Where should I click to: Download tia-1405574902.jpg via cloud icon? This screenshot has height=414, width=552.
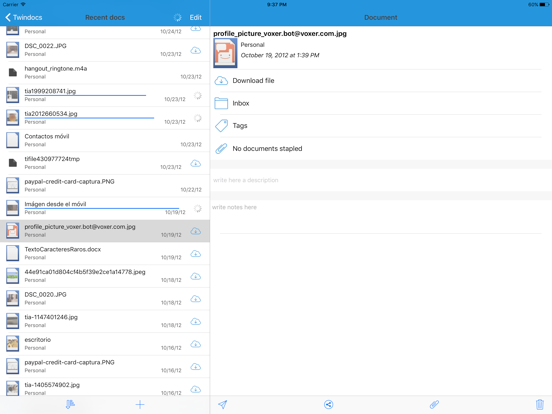tap(195, 389)
